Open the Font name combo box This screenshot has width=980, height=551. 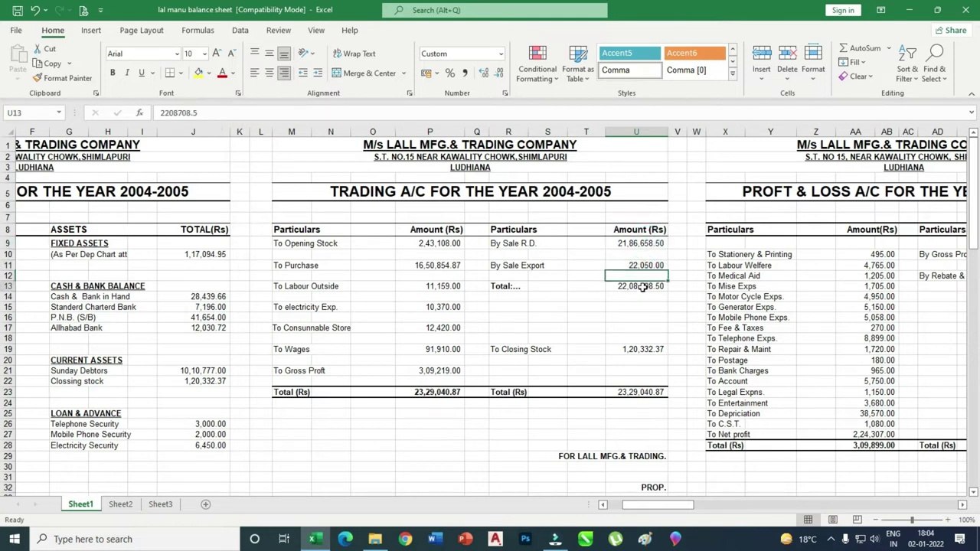[143, 54]
